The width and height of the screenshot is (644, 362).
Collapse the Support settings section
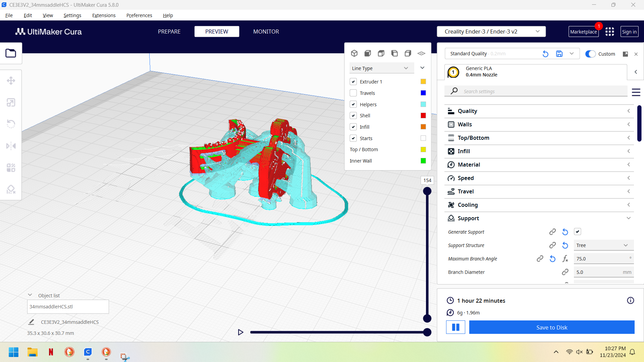pyautogui.click(x=539, y=218)
